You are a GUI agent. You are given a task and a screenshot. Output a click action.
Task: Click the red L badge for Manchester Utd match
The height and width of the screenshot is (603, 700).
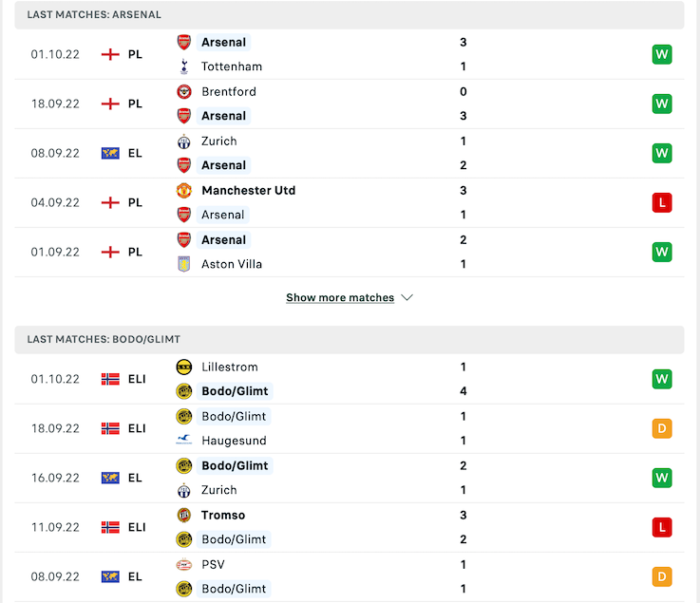(662, 202)
